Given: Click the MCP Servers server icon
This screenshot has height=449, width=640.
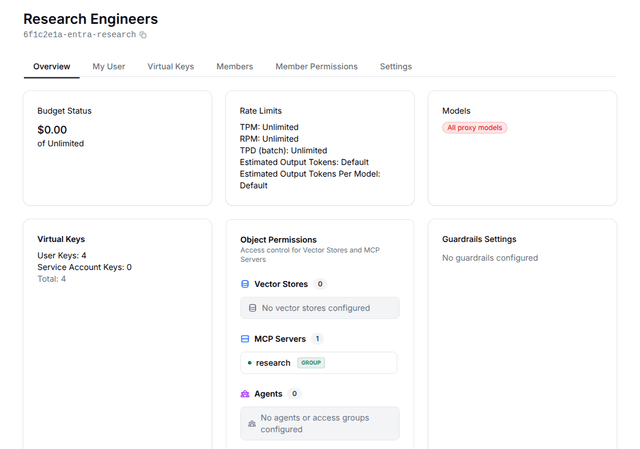Looking at the screenshot, I should click(x=245, y=339).
